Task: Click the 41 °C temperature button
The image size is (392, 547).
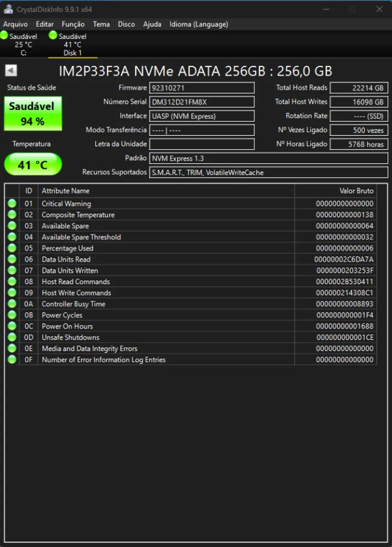Action: 33,164
